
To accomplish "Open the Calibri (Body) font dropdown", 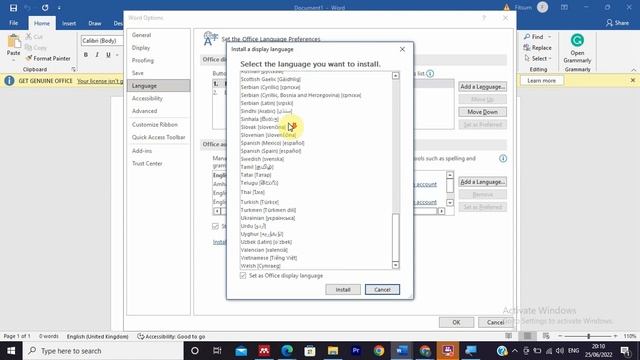I will [x=102, y=41].
